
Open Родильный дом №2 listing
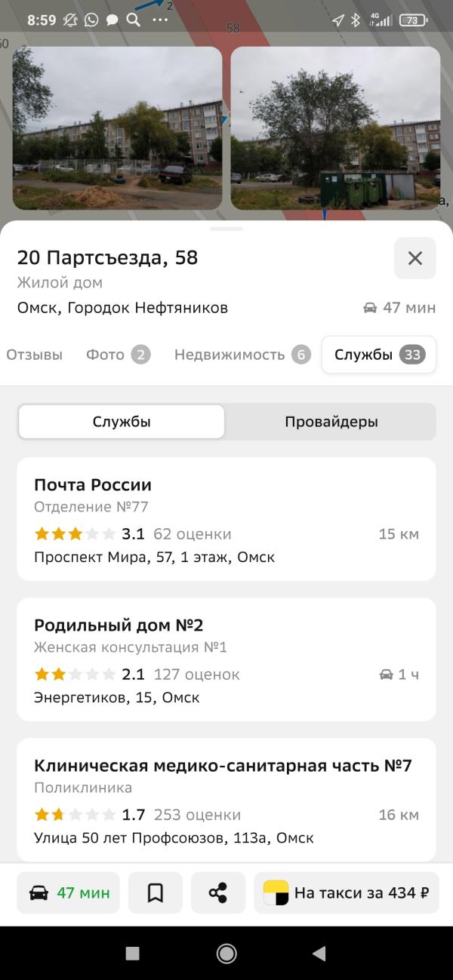coord(226,659)
